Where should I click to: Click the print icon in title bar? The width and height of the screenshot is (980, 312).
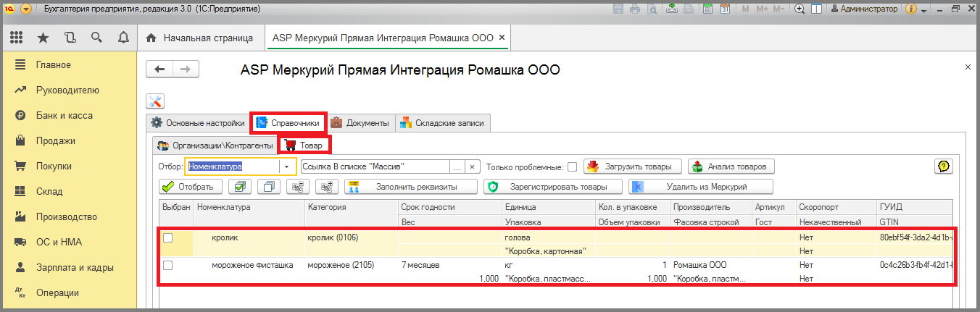(636, 9)
